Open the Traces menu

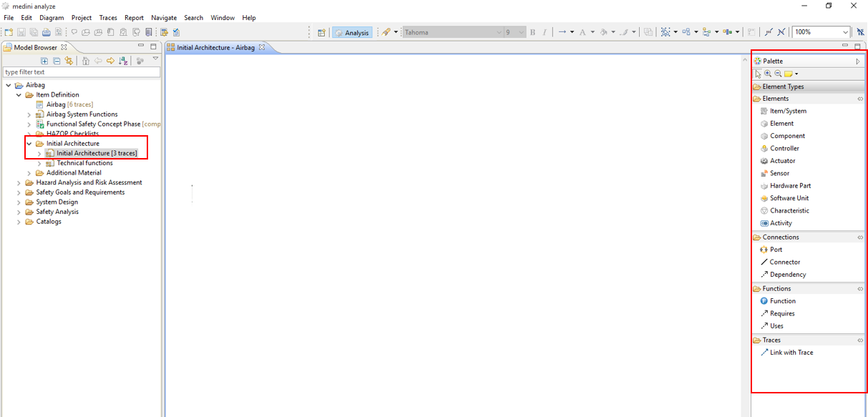[108, 18]
